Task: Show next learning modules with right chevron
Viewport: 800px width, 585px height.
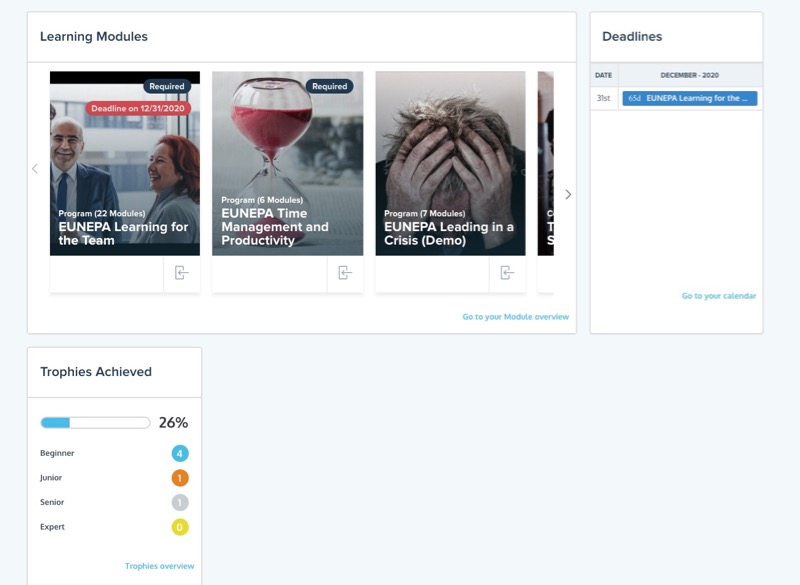Action: 568,194
